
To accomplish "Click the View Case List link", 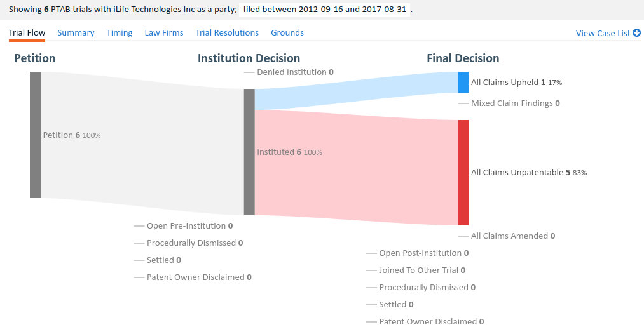I will (x=603, y=33).
